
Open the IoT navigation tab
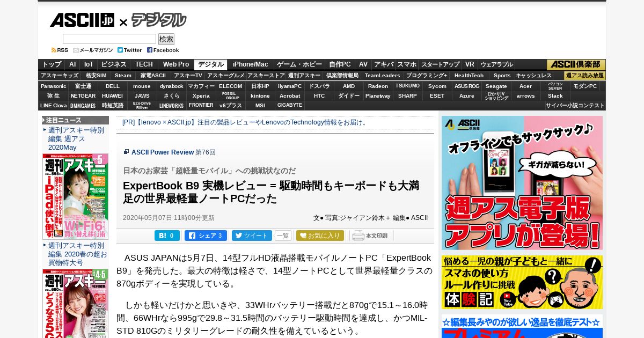[x=89, y=64]
